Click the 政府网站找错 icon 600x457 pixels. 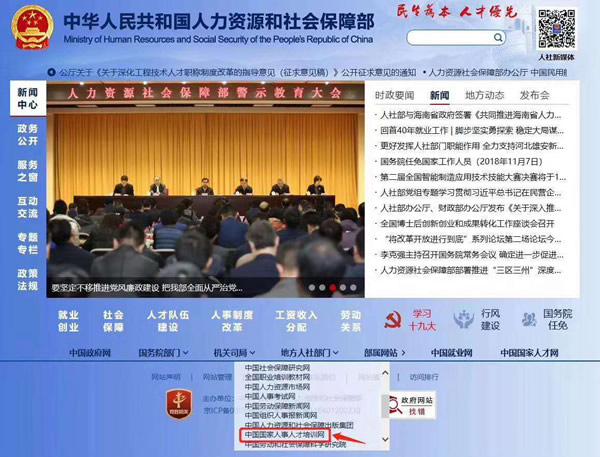pyautogui.click(x=412, y=406)
